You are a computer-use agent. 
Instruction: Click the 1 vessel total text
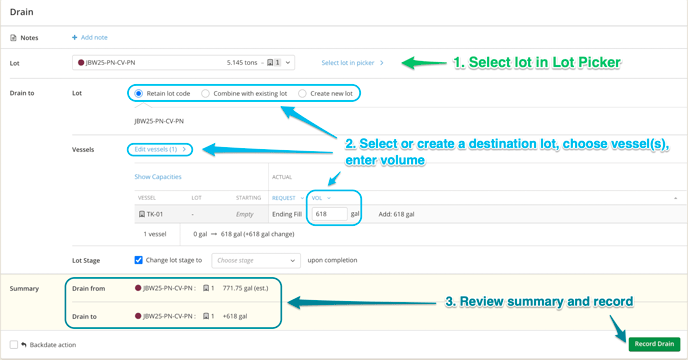pyautogui.click(x=155, y=234)
